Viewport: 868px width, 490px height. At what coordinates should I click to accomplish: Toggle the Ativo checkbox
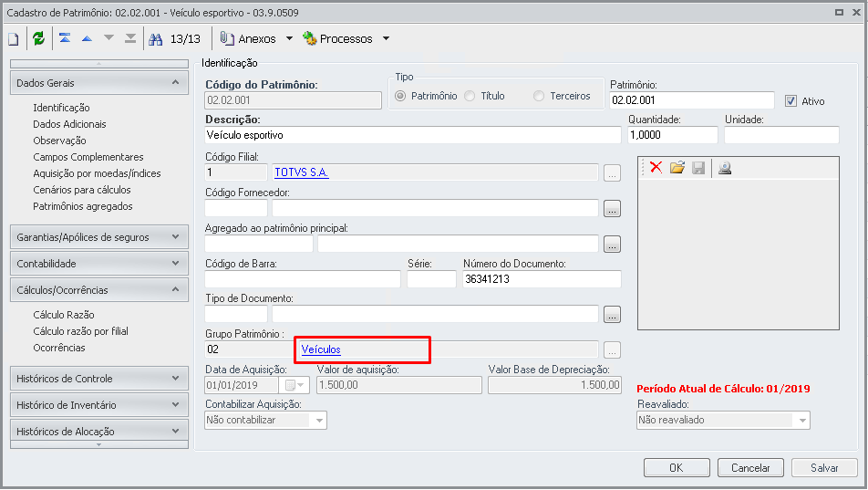coord(790,101)
